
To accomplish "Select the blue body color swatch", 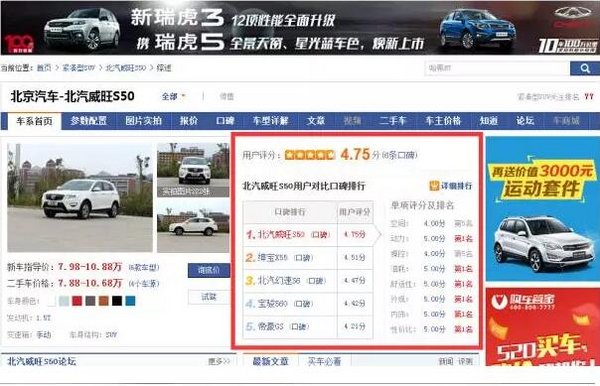I will 130,301.
